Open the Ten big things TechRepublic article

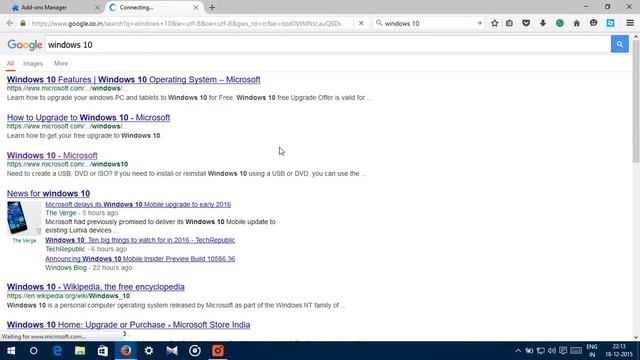pos(140,240)
